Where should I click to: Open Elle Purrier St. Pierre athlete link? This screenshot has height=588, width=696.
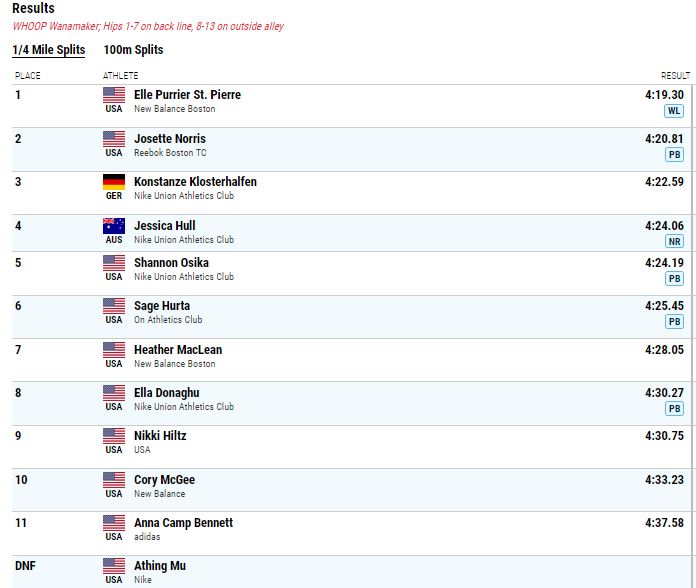pyautogui.click(x=187, y=95)
